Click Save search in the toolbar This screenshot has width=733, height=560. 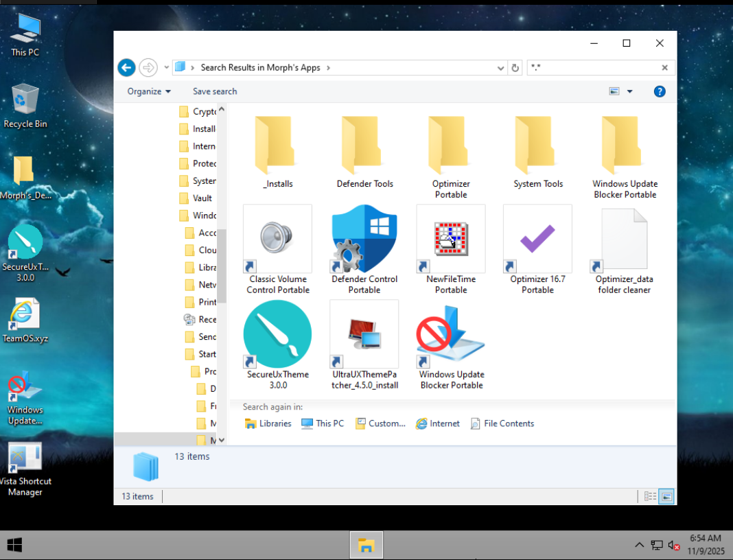[x=215, y=91]
